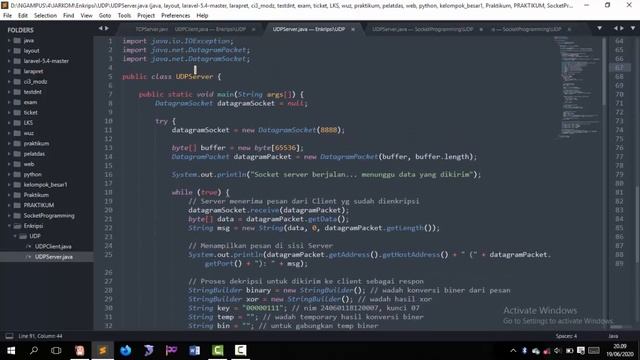This screenshot has height=360, width=640.
Task: Open Sublime Text from taskbar
Action: pos(102,351)
